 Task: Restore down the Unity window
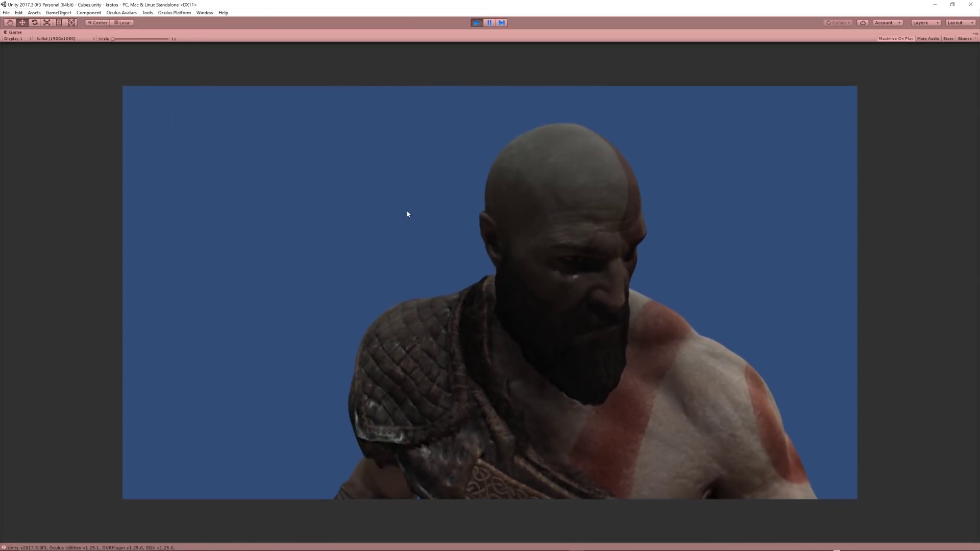[952, 5]
